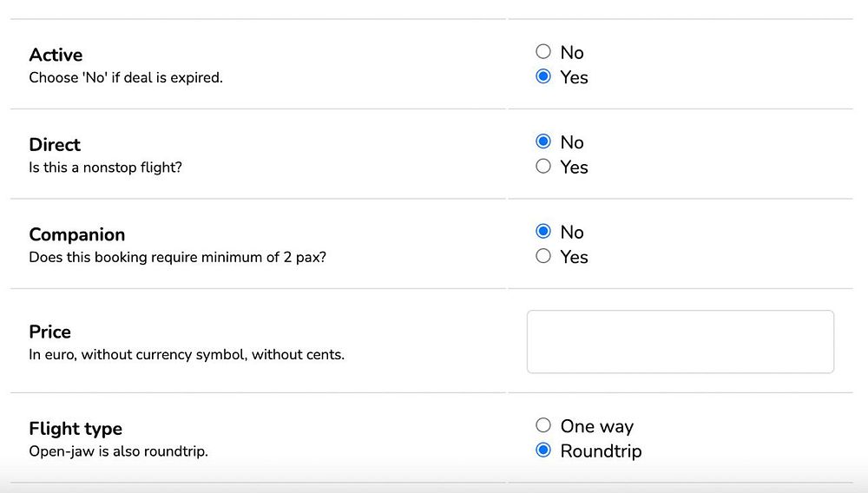Select the 'Yes' radio button for Active
Screen dimensions: 868x493
click(543, 77)
